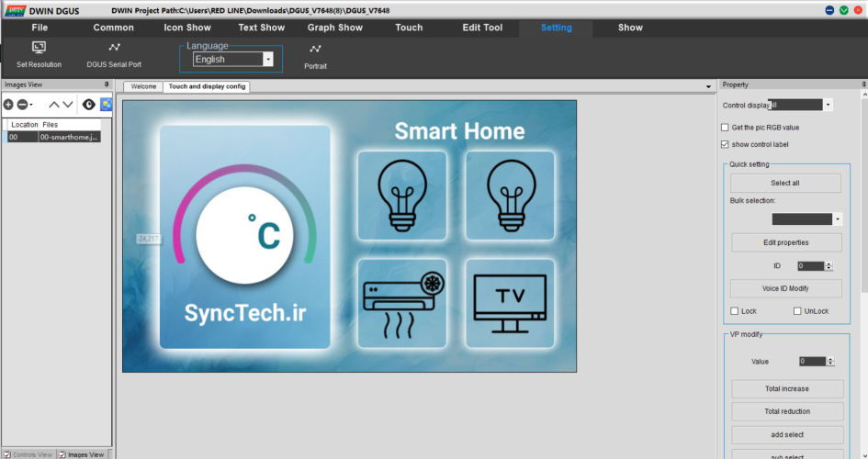The height and width of the screenshot is (459, 868).
Task: Click the Edit properties button
Action: click(x=785, y=242)
